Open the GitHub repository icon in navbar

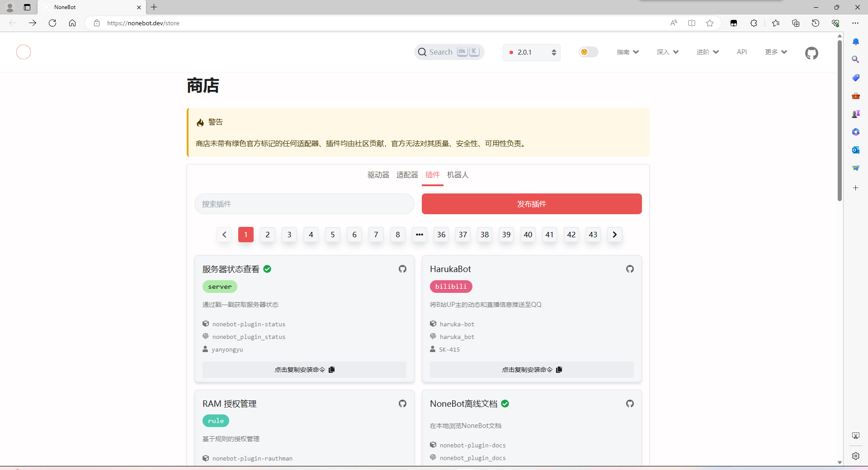[x=811, y=53]
